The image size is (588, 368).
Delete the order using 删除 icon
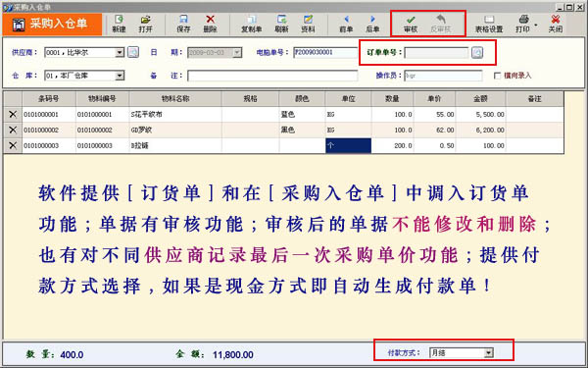point(211,24)
